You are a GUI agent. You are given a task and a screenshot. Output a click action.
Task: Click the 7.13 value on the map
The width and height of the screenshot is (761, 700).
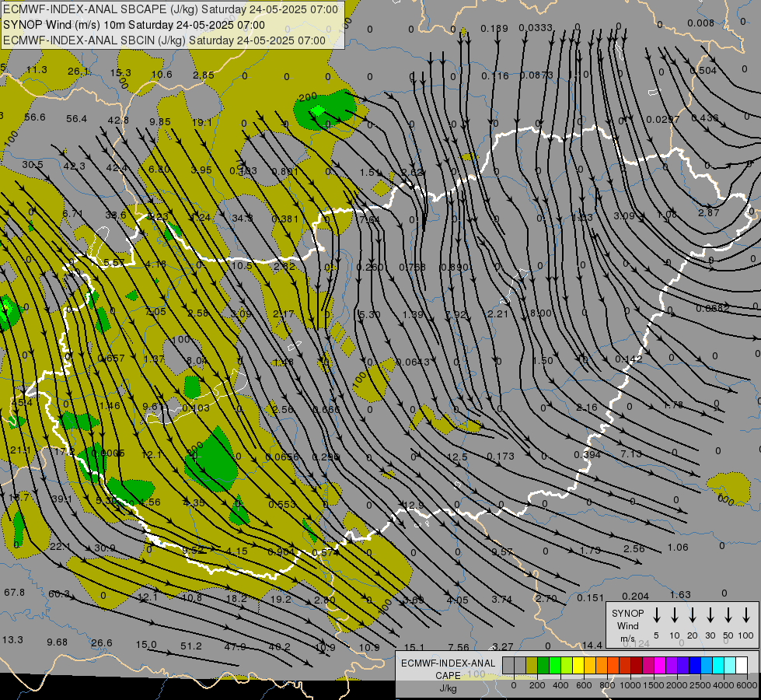(x=631, y=453)
